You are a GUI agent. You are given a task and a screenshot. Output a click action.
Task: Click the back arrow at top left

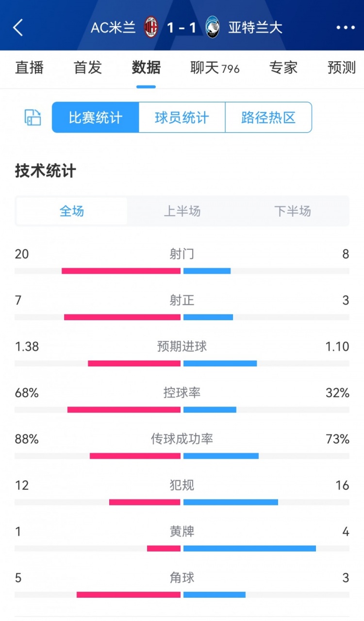point(18,28)
